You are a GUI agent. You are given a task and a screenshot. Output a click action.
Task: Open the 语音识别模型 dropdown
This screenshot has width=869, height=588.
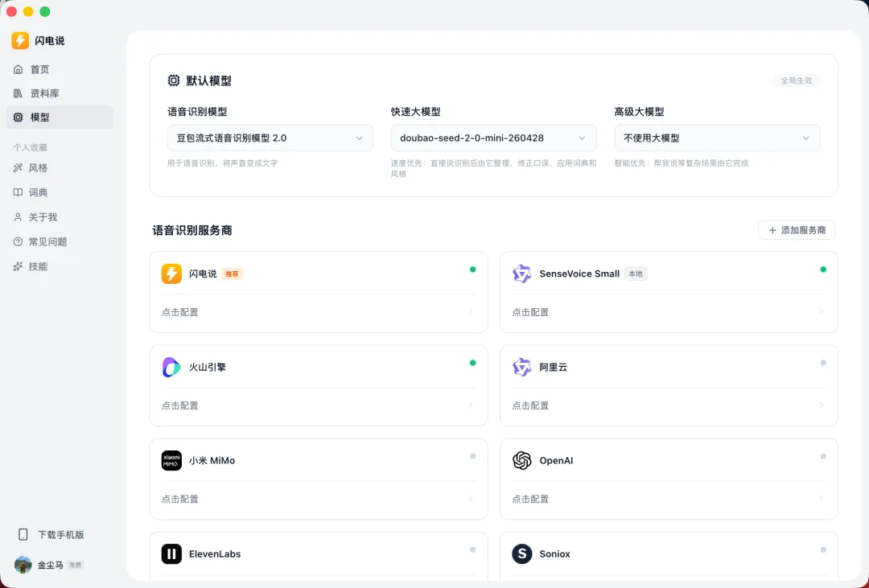270,138
